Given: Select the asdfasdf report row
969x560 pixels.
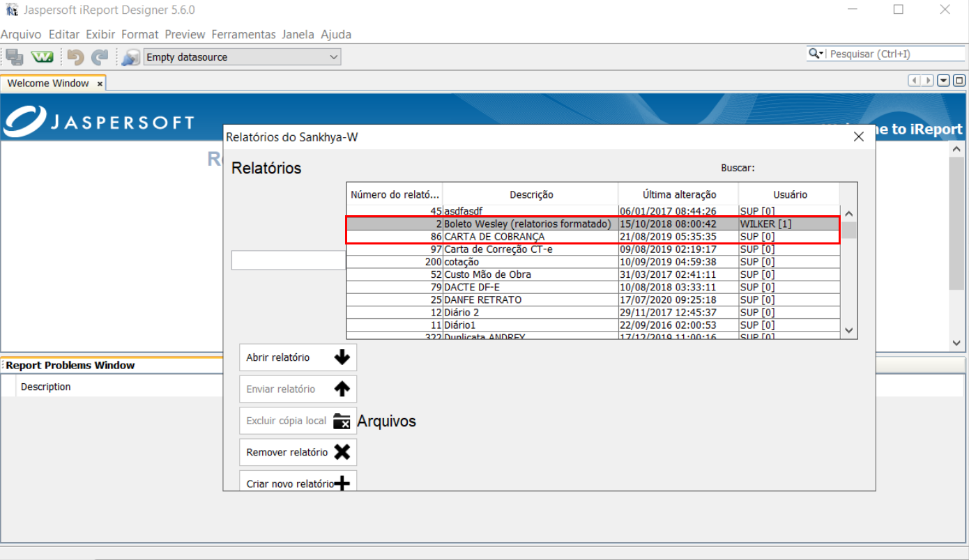Looking at the screenshot, I should (593, 211).
